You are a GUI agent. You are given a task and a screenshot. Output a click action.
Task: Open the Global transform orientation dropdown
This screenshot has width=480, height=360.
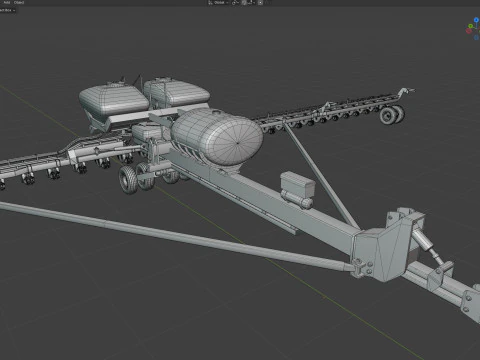click(x=219, y=2)
